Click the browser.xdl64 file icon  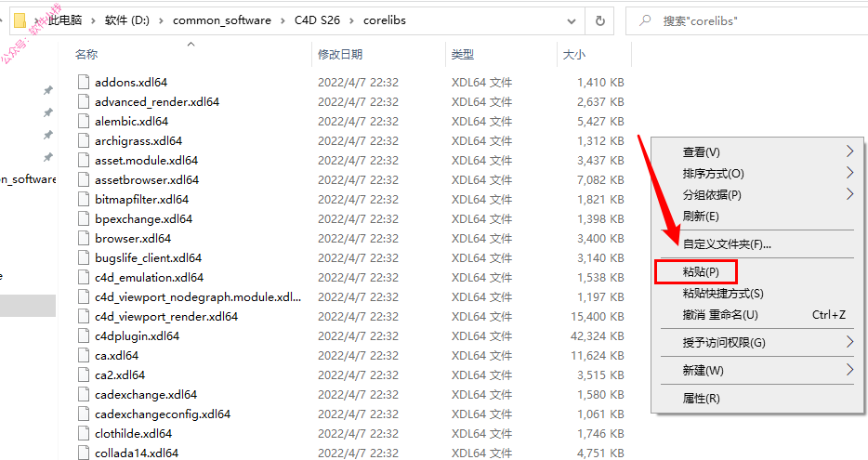84,238
